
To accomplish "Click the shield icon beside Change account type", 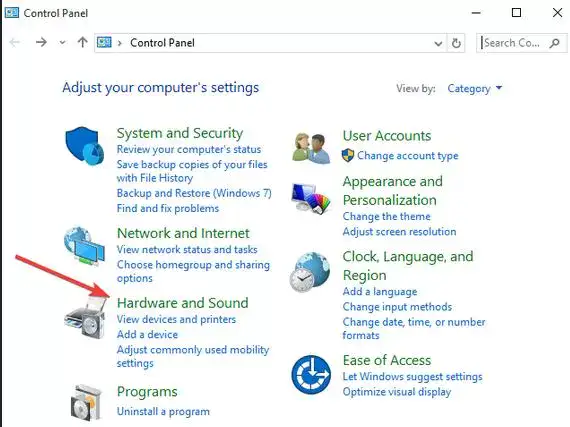I will coord(348,156).
